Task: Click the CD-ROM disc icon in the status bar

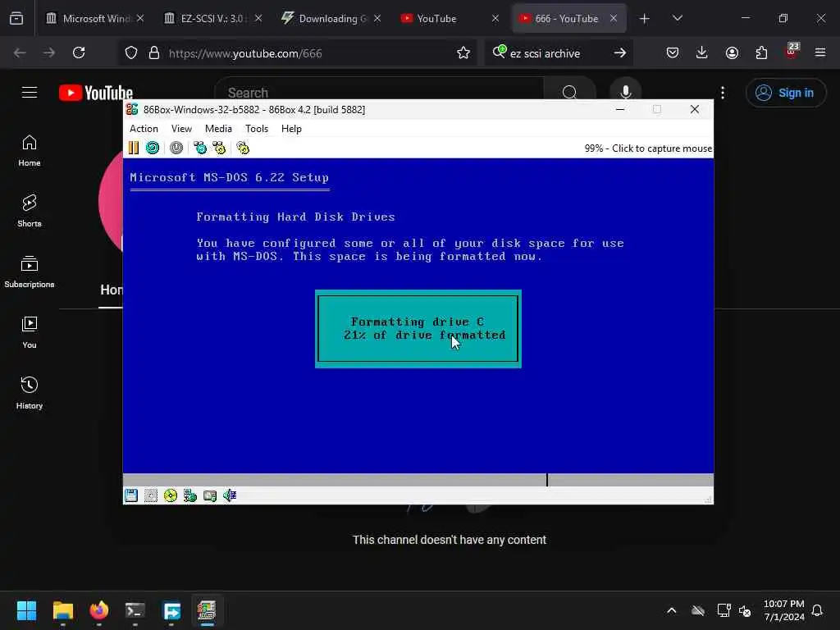Action: pyautogui.click(x=171, y=495)
